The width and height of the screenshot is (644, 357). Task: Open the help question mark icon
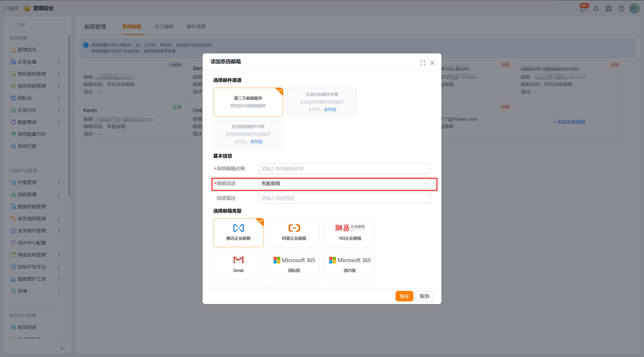pos(621,8)
